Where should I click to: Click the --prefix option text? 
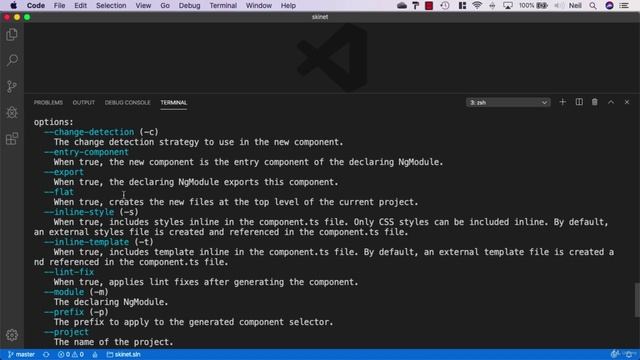pos(64,312)
